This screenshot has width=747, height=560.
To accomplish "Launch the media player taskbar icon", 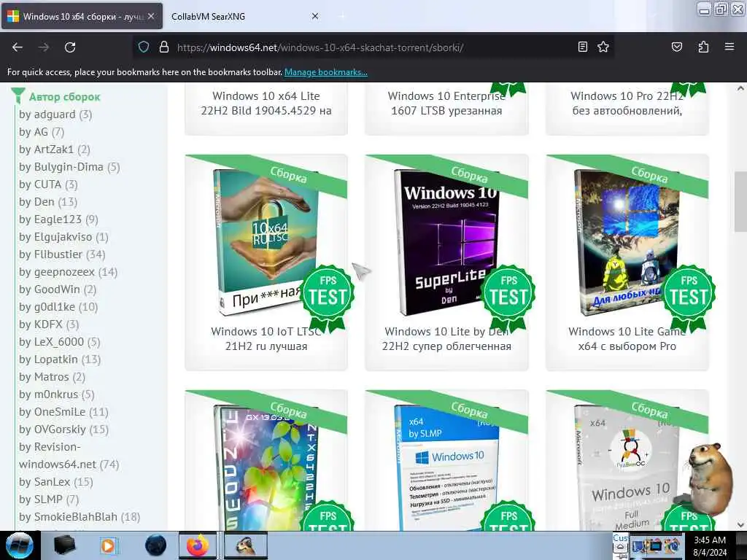I will pyautogui.click(x=109, y=545).
